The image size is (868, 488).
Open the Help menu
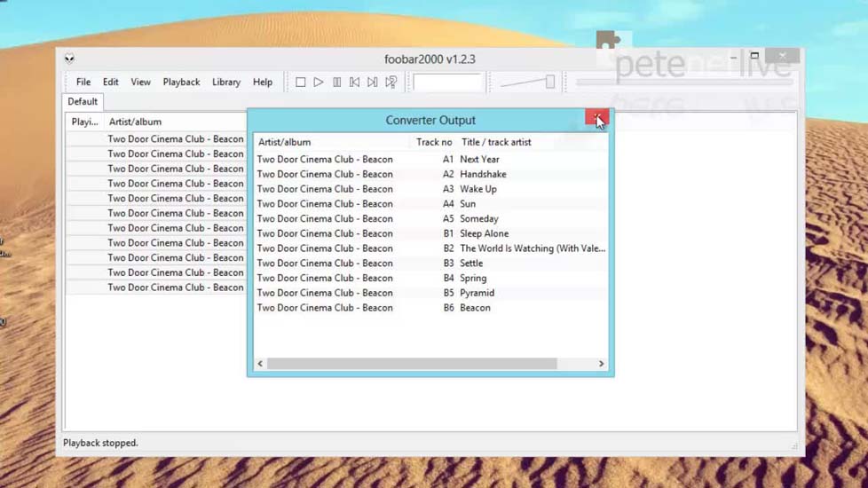(263, 82)
